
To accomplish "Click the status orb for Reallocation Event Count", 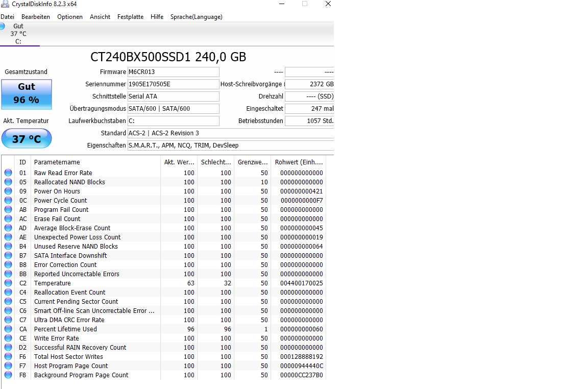I will pos(8,292).
